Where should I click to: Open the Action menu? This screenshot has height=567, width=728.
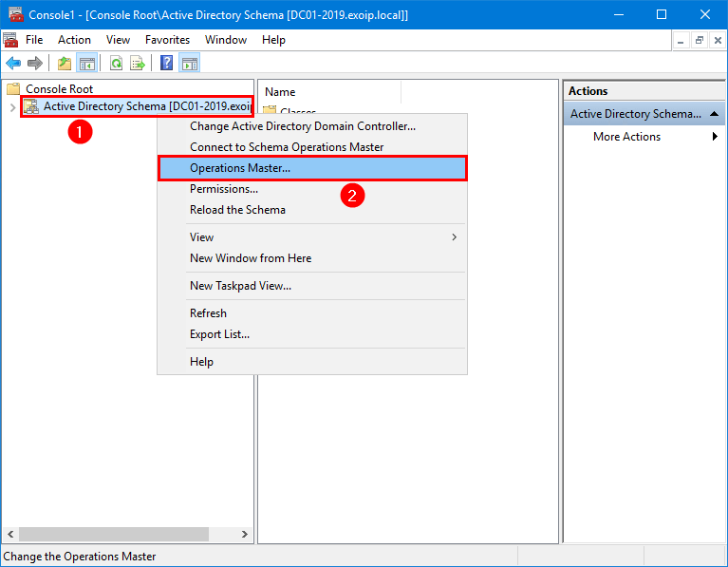click(74, 40)
